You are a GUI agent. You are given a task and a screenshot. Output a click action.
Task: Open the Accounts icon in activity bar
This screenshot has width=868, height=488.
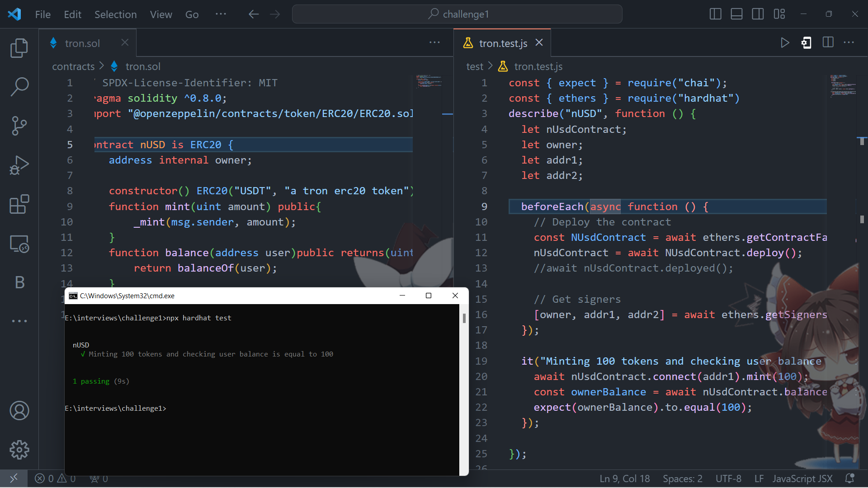[19, 411]
